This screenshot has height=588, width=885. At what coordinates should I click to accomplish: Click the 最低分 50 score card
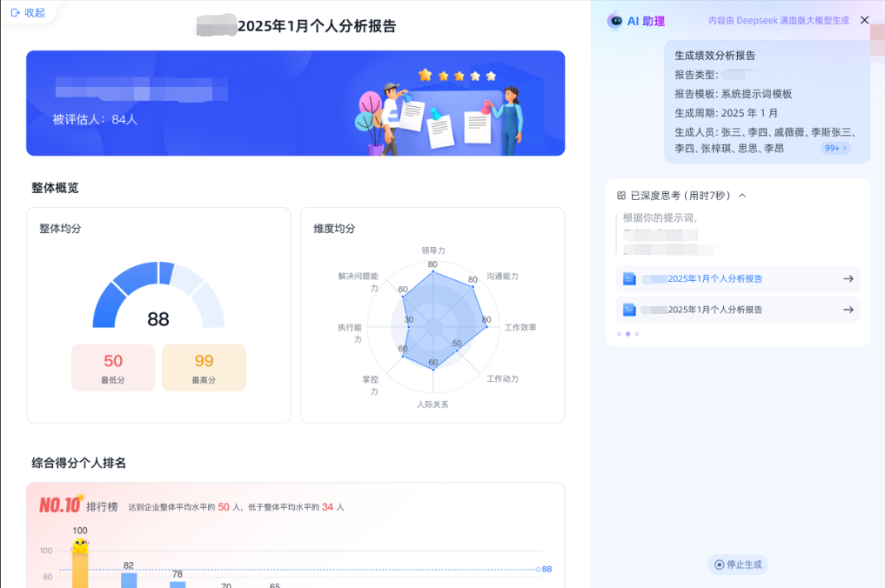coord(113,367)
